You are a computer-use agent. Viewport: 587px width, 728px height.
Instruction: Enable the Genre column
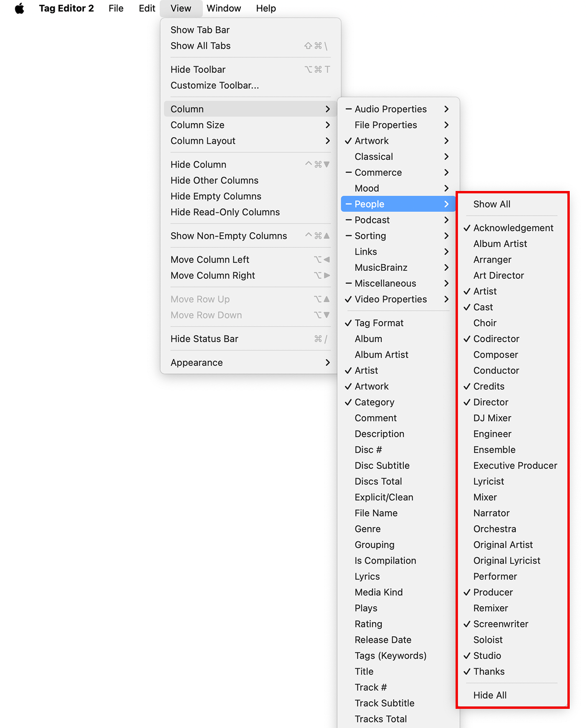click(398, 529)
